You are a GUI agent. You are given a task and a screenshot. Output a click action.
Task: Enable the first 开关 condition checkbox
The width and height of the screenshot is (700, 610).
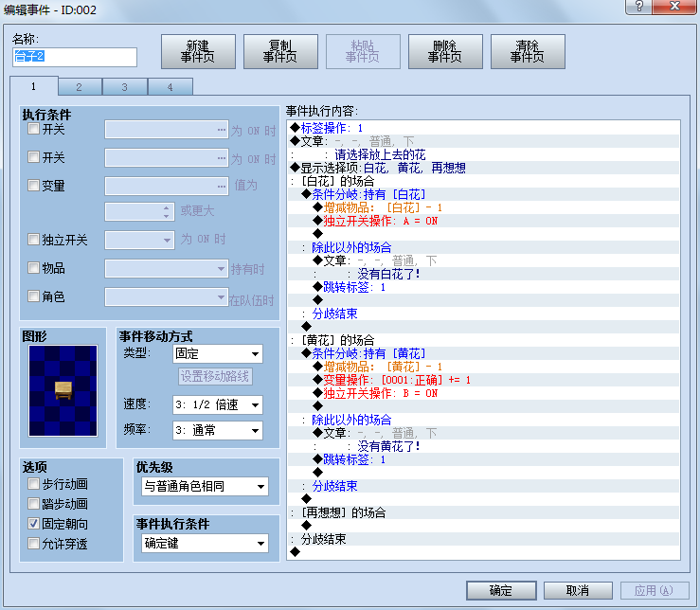click(x=33, y=129)
